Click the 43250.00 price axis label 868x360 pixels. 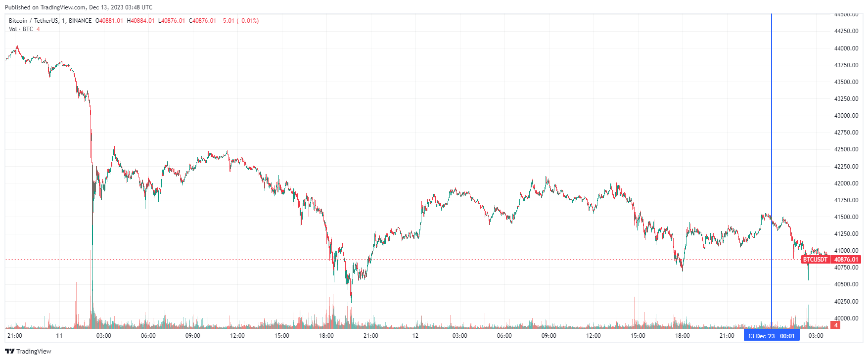tap(846, 99)
